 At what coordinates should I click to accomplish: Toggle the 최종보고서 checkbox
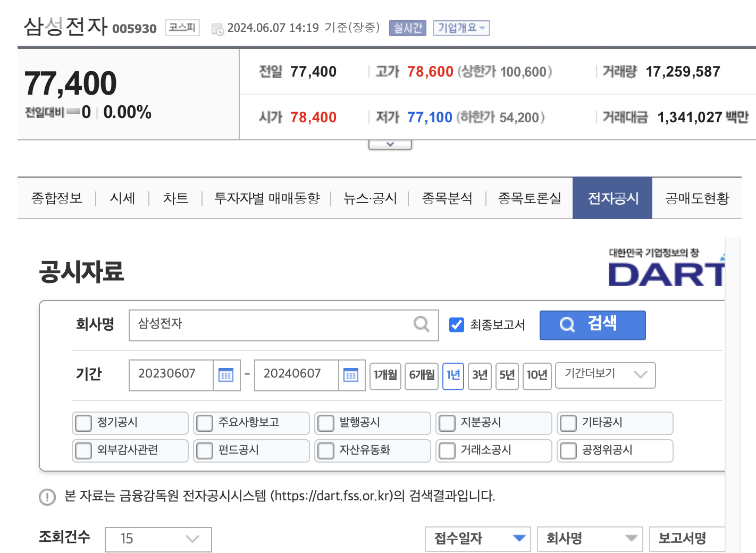(456, 324)
